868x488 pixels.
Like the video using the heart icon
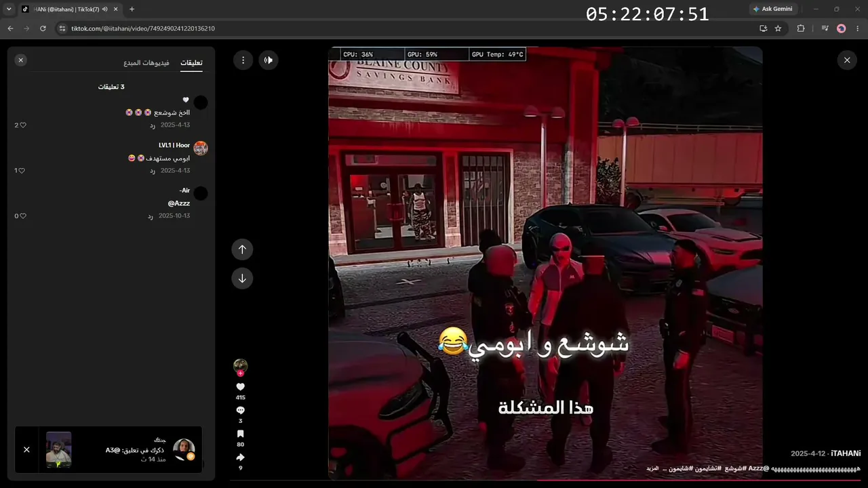(240, 387)
